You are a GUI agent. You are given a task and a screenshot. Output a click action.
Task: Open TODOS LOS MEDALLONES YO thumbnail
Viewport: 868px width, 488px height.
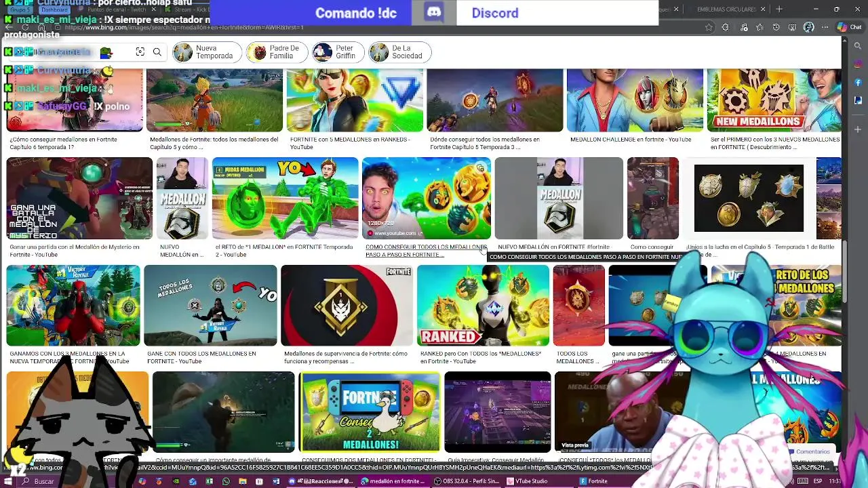210,305
